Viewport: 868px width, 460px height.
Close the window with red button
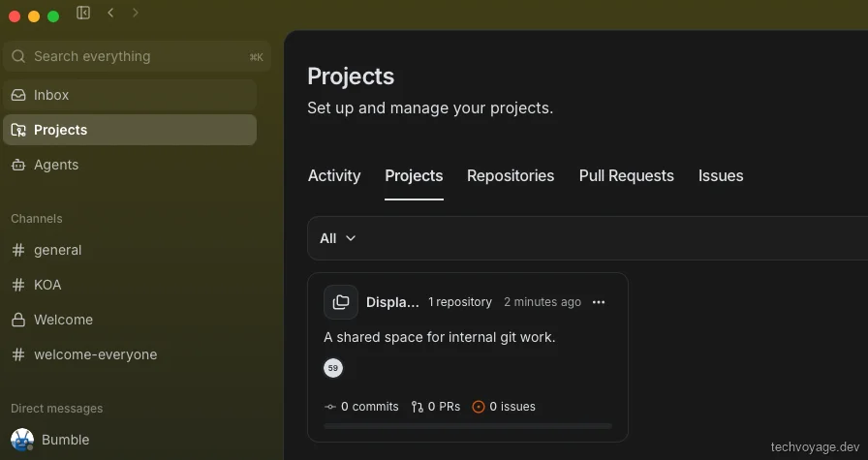click(x=15, y=16)
